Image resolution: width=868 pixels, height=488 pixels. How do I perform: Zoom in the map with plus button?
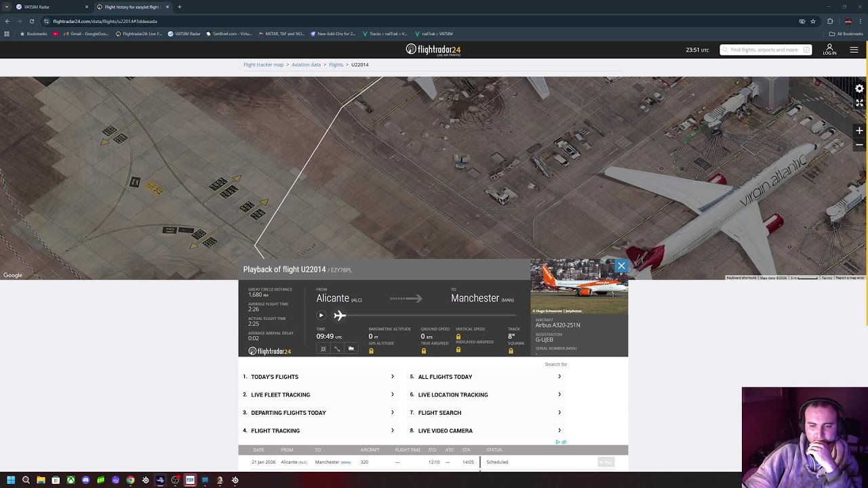pos(859,131)
